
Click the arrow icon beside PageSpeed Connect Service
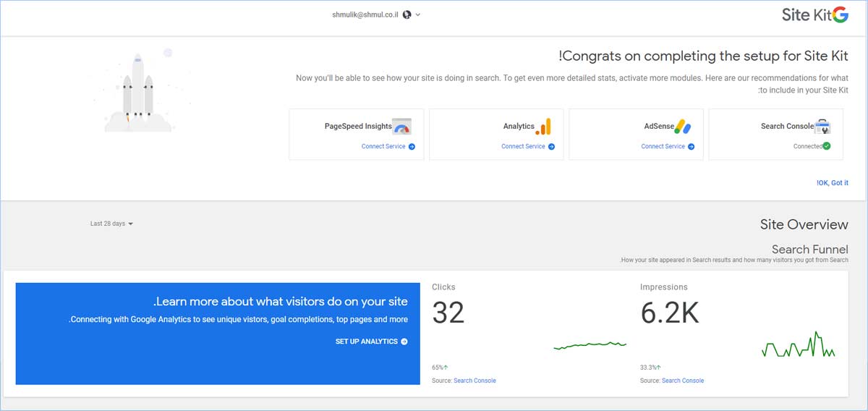(x=412, y=146)
